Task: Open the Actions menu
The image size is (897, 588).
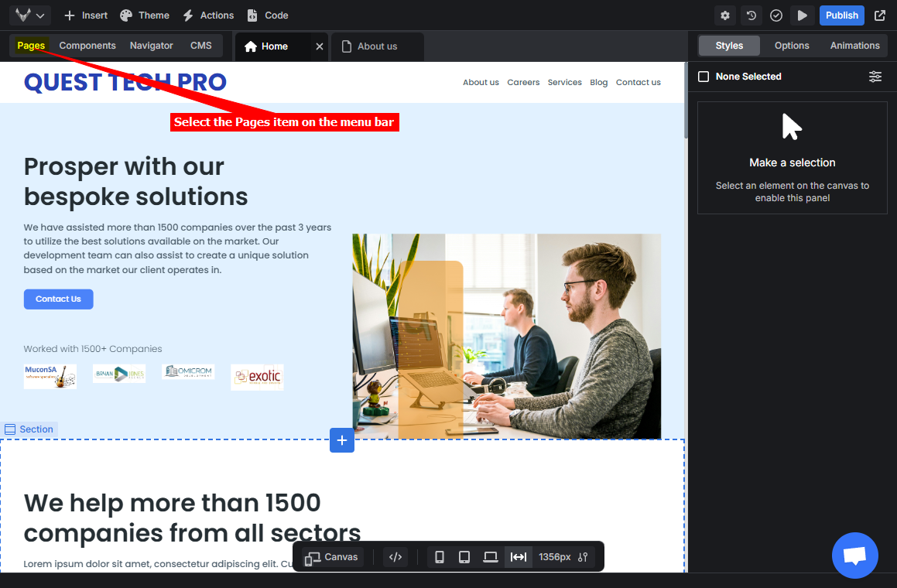Action: tap(208, 15)
